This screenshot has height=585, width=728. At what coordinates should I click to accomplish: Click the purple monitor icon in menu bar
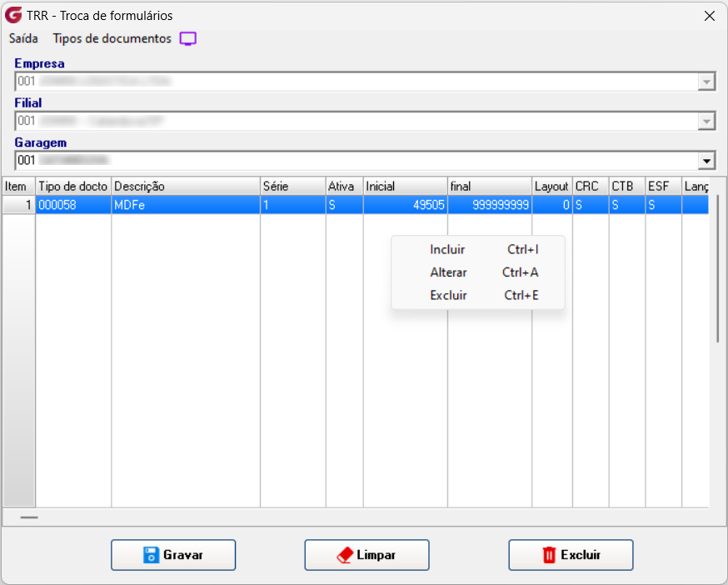tap(188, 38)
